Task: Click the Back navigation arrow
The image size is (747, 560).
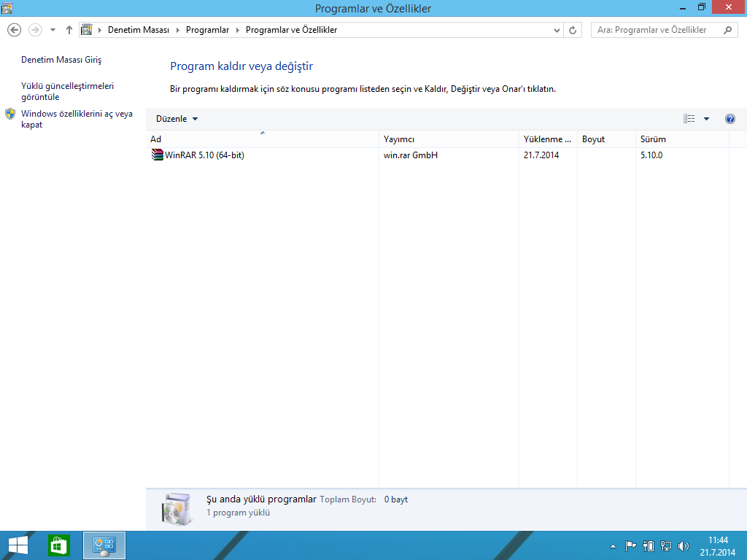Action: (13, 30)
